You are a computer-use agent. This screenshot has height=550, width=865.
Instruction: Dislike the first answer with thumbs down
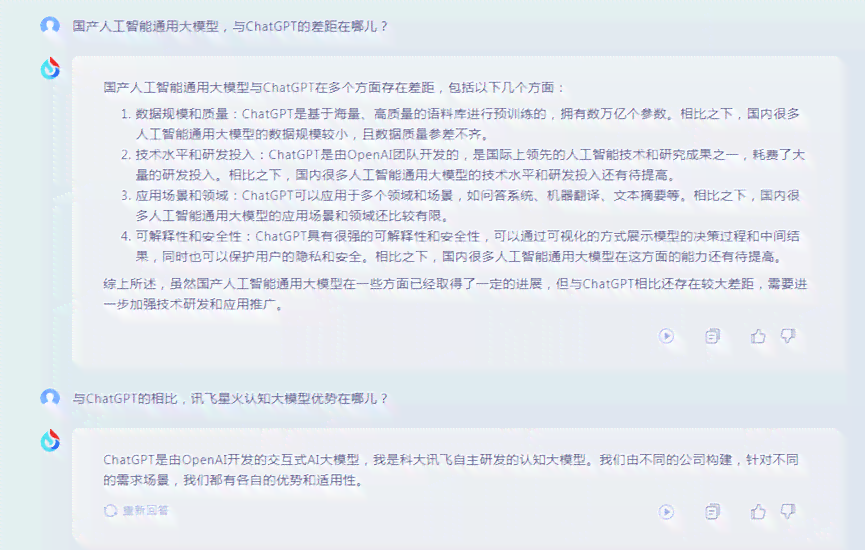pos(788,336)
